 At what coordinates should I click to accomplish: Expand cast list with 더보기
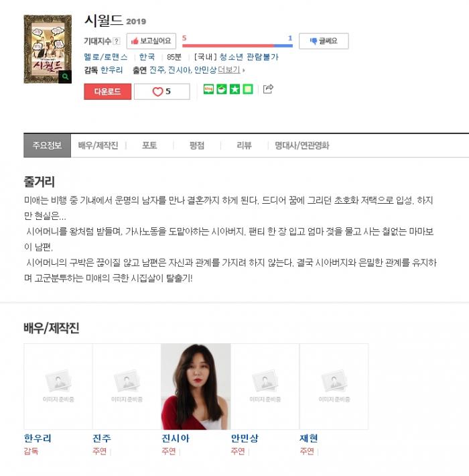coord(231,70)
